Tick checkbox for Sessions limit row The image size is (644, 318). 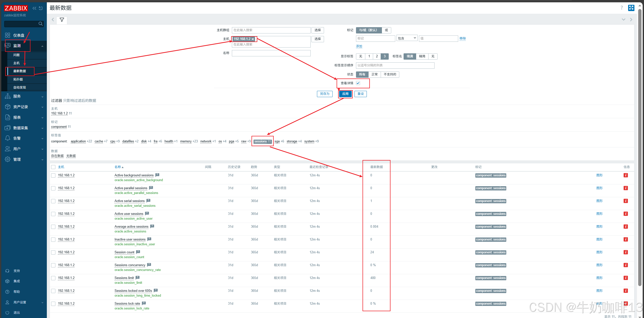[x=53, y=278]
